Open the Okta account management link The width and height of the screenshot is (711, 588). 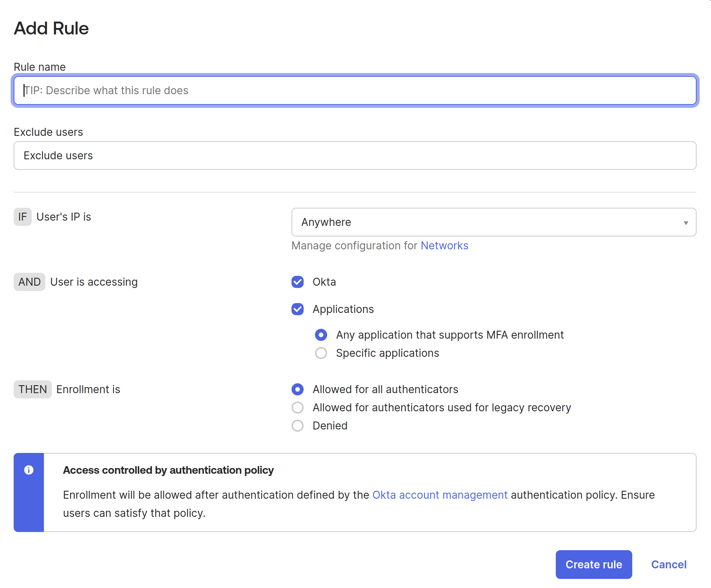(440, 495)
